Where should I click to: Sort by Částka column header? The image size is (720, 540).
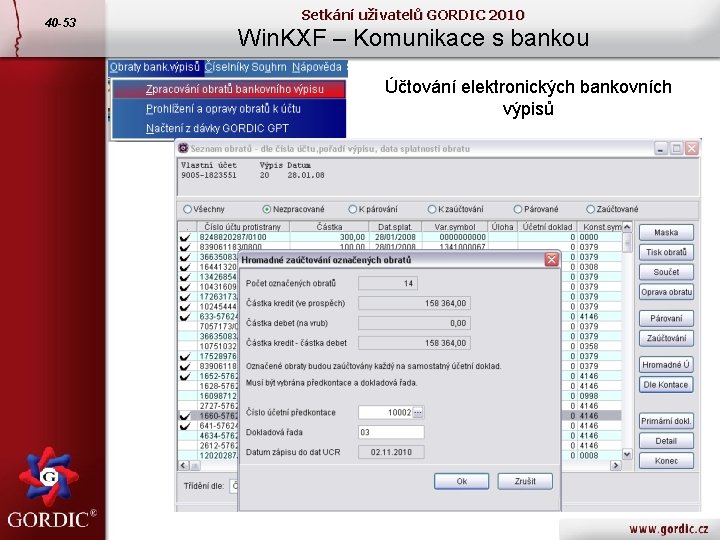[329, 227]
